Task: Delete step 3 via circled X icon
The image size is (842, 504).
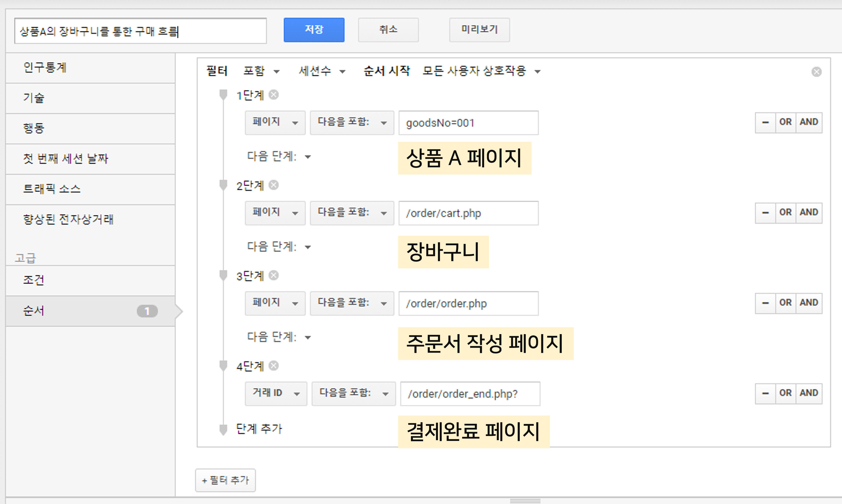Action: tap(274, 275)
